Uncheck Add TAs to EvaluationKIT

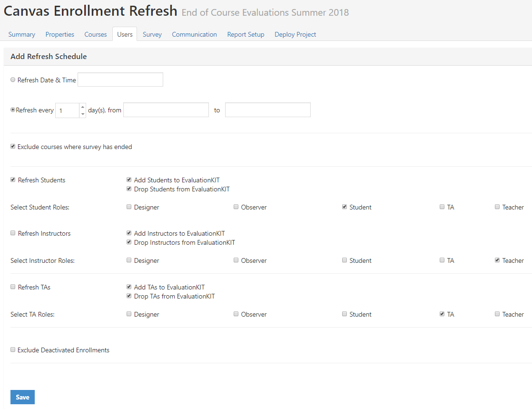click(129, 287)
